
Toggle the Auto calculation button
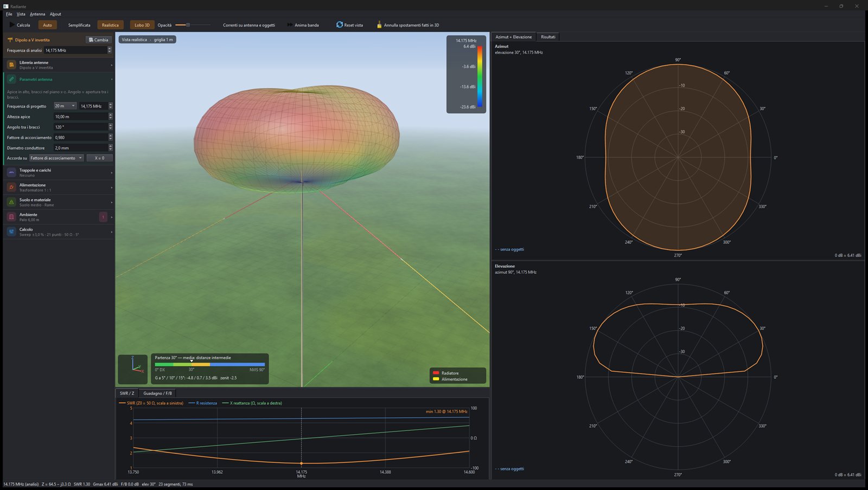[x=47, y=25]
